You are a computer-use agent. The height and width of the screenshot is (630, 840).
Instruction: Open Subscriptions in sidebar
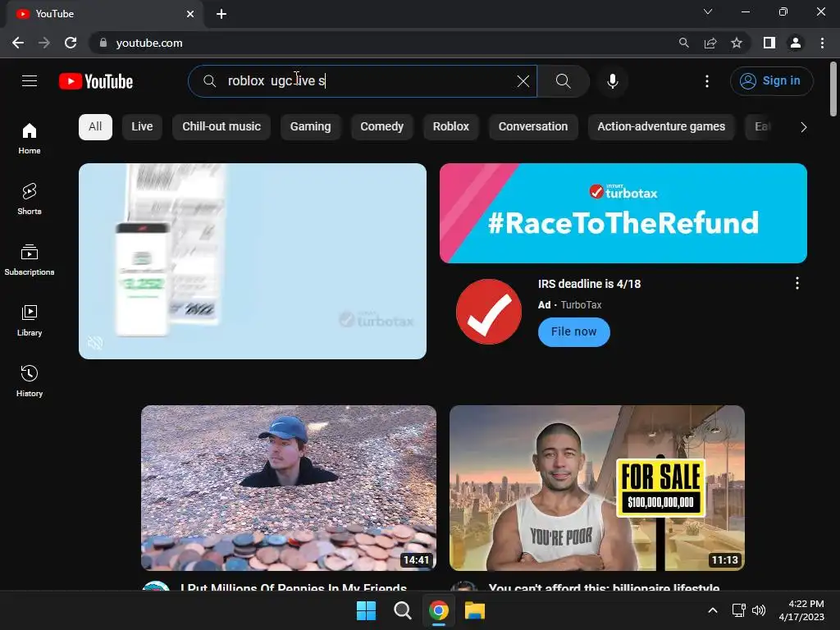[30, 260]
